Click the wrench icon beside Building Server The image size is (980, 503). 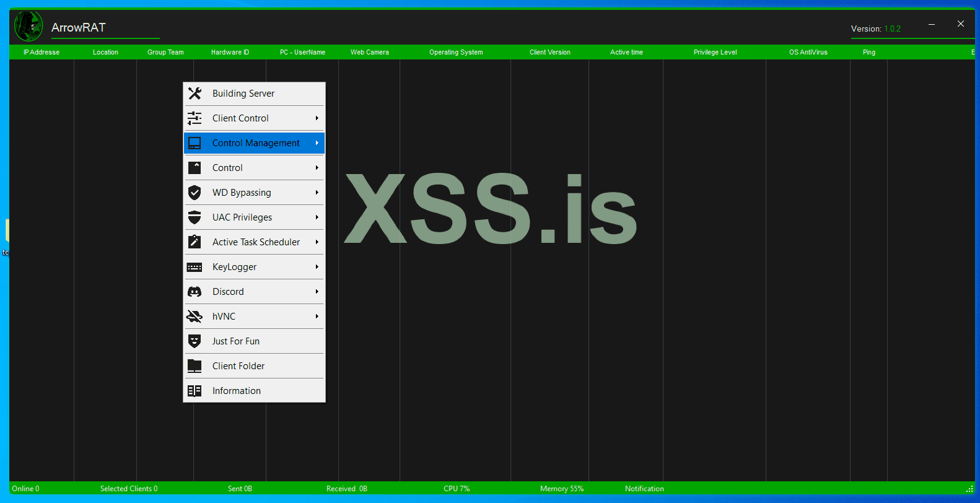coord(195,94)
